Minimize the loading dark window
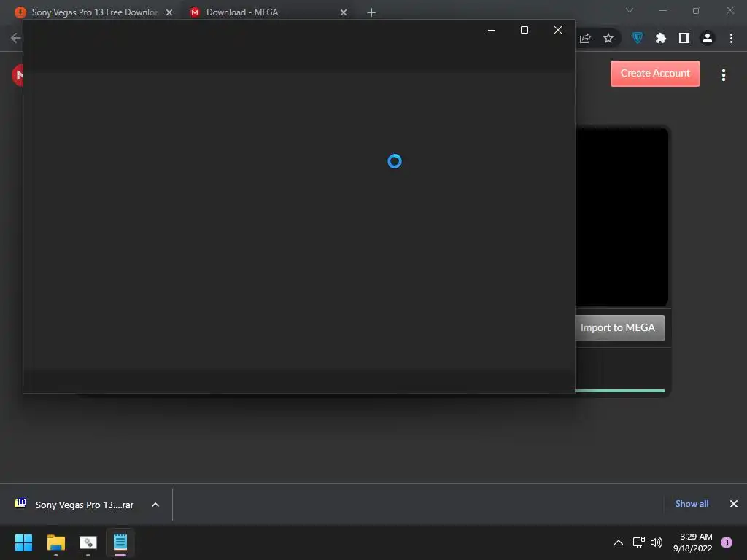Screen dimensions: 747x560 (x=492, y=30)
